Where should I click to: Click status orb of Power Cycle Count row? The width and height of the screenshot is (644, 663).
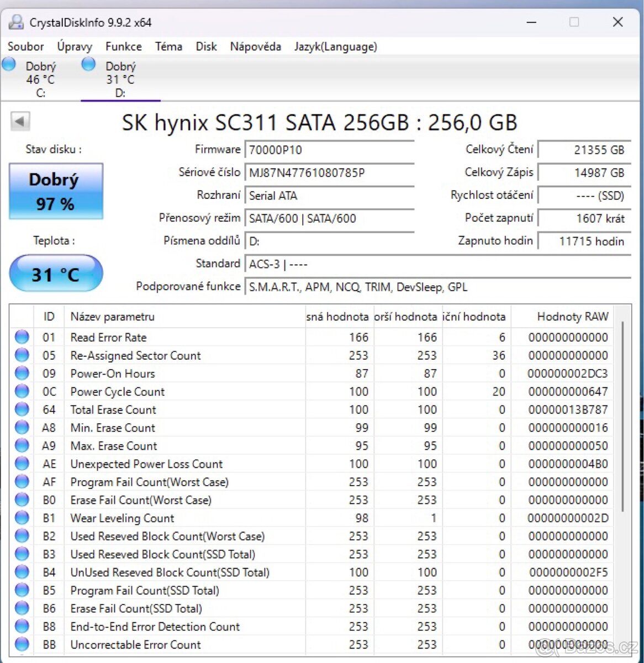22,391
